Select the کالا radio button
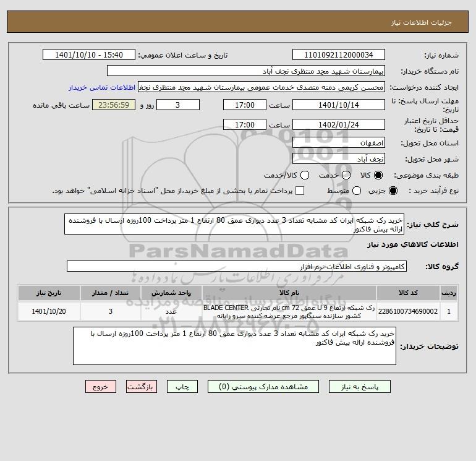This screenshot has height=461, width=476. pos(378,175)
